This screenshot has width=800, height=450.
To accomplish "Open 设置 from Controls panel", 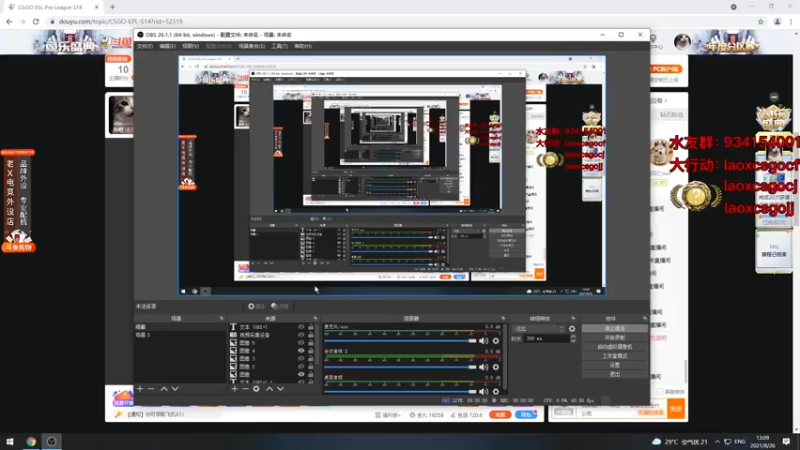I will coord(615,365).
